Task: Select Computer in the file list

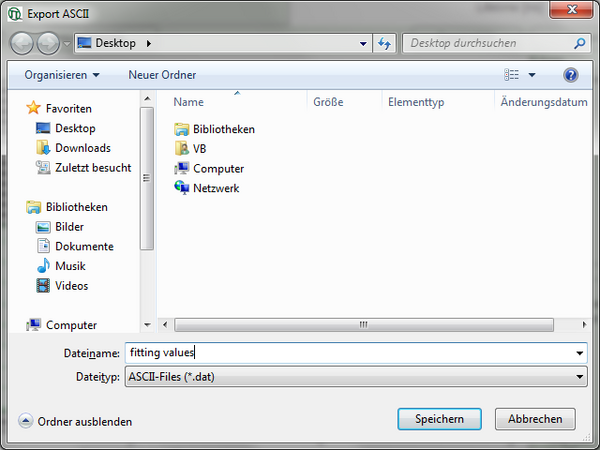Action: coord(218,169)
